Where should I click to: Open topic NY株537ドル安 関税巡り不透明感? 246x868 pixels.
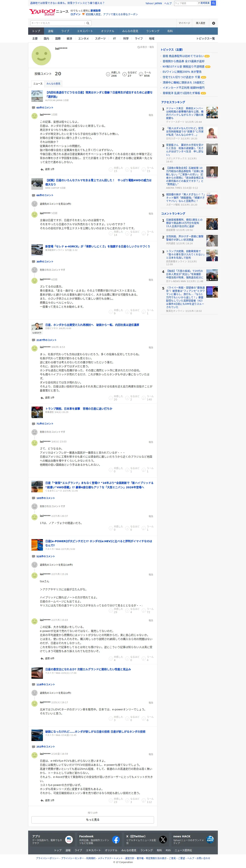(183, 67)
